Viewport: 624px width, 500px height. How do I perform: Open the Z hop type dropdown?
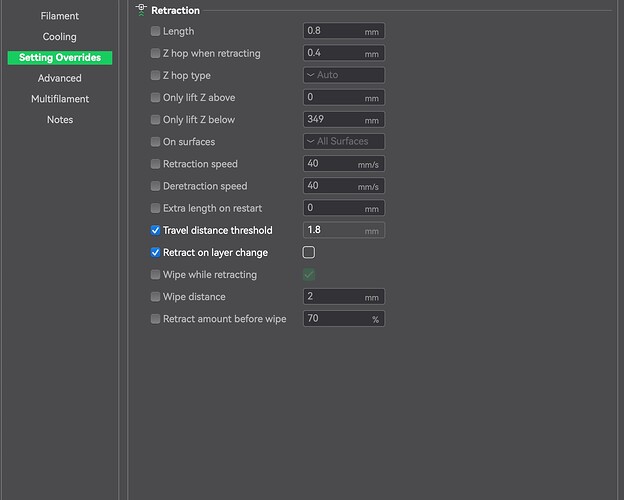click(343, 75)
